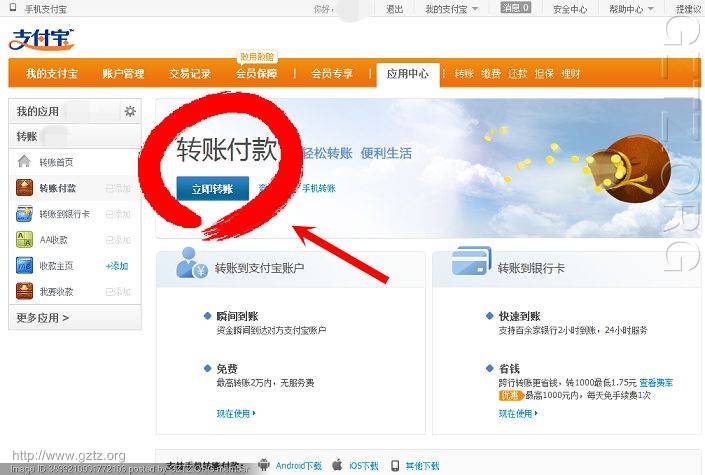Click the Android下载 link
The image size is (705, 475).
(299, 466)
